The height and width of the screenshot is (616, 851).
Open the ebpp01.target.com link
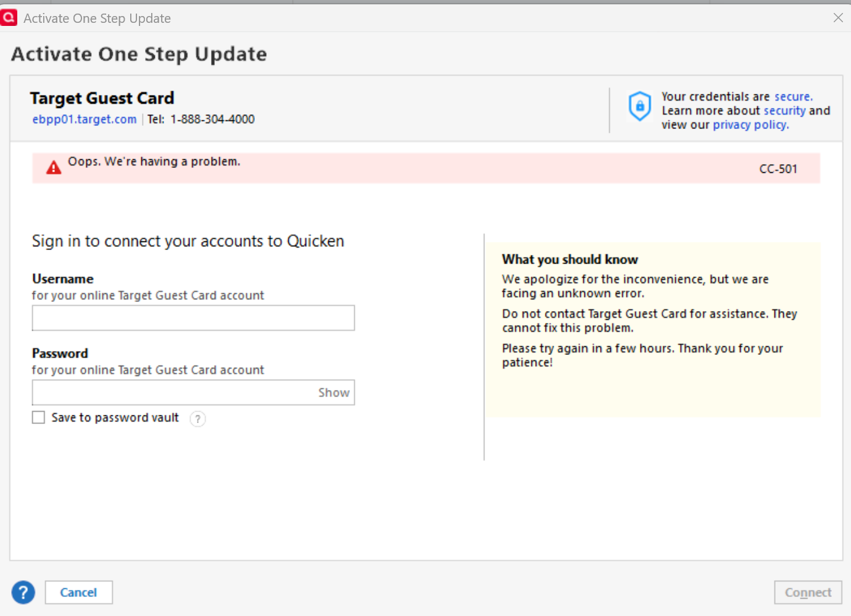pos(85,119)
